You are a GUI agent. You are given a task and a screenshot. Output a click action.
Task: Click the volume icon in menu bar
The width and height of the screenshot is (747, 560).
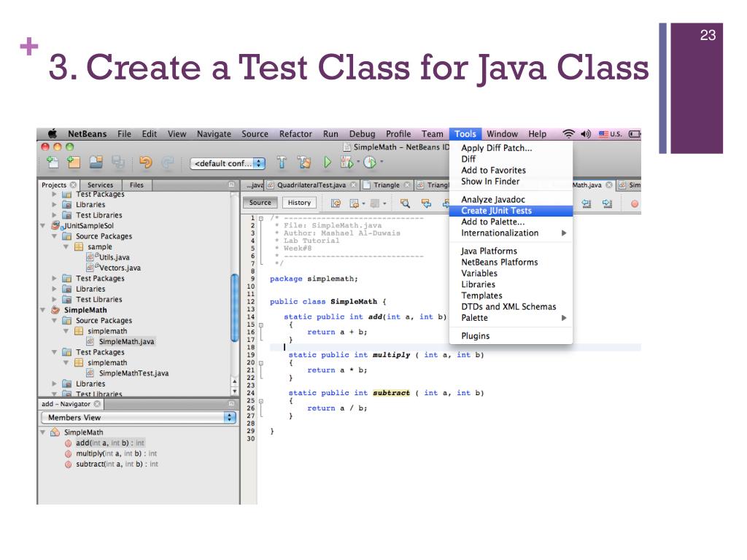pos(586,134)
